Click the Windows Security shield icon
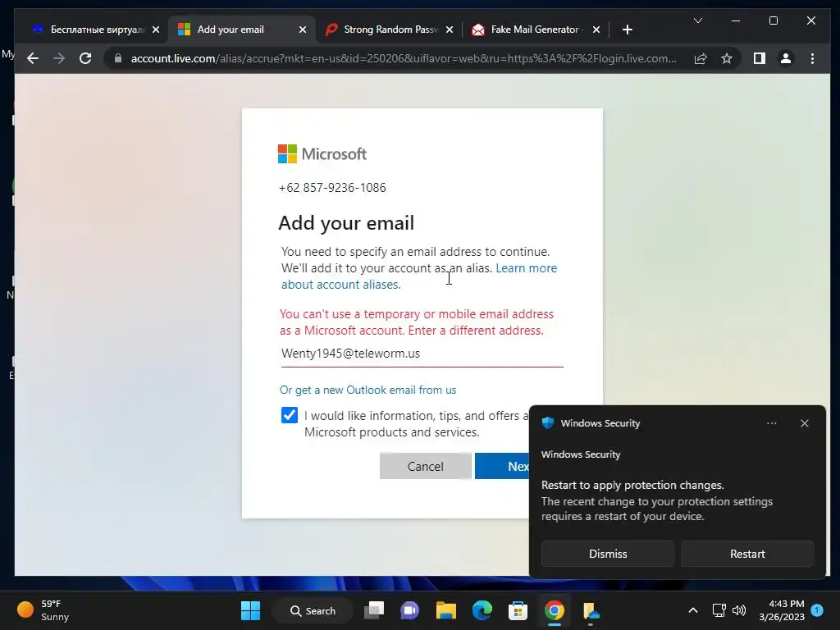This screenshot has width=840, height=630. click(x=547, y=422)
